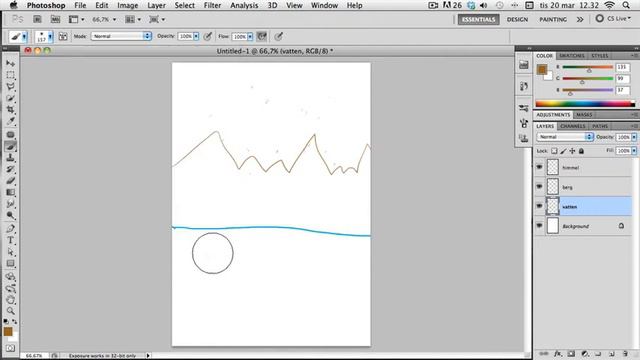Toggle Quick Mask mode button
This screenshot has width=640, height=360.
click(11, 348)
